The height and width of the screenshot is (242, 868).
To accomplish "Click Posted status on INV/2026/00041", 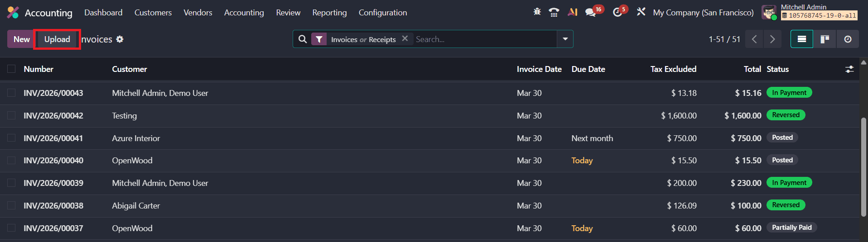I will pyautogui.click(x=782, y=138).
